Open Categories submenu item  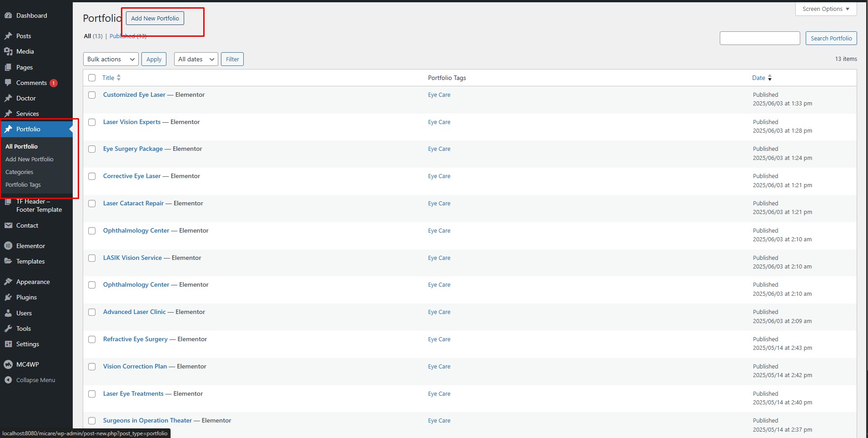[19, 172]
